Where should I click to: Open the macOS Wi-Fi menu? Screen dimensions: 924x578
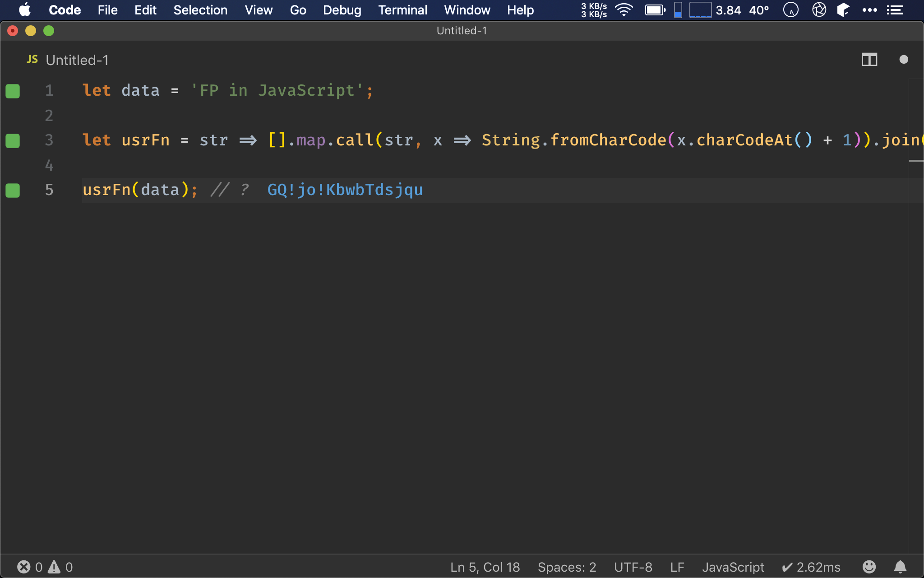click(624, 10)
